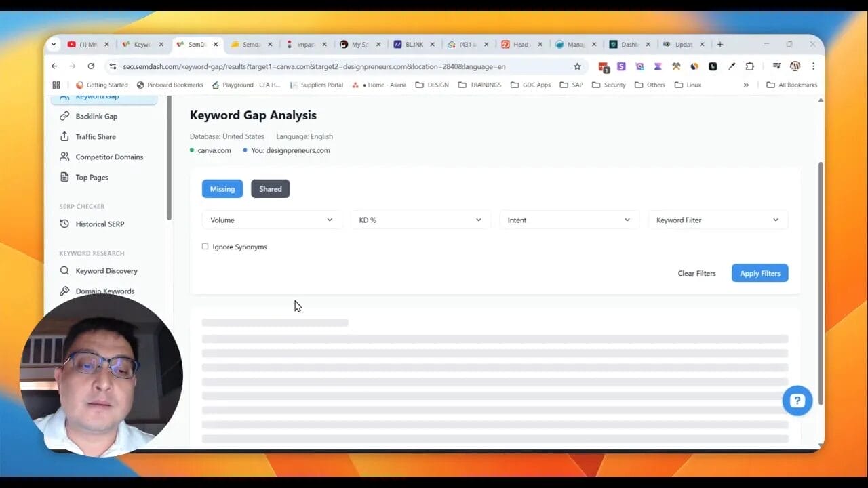
Task: Switch to the Missing keywords toggle
Action: 222,188
